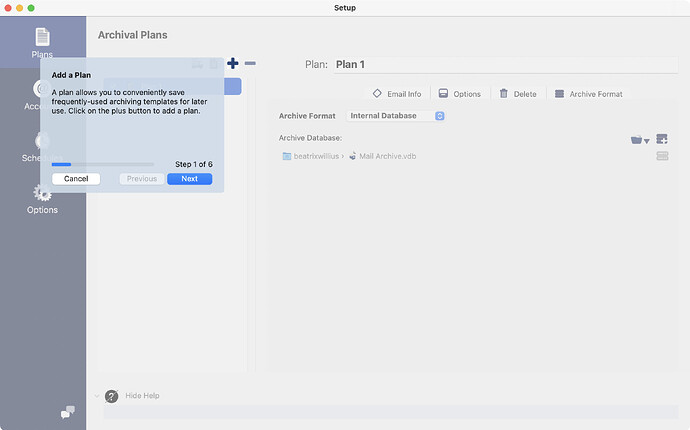
Task: Switch to the Options tab
Action: pyautogui.click(x=460, y=94)
